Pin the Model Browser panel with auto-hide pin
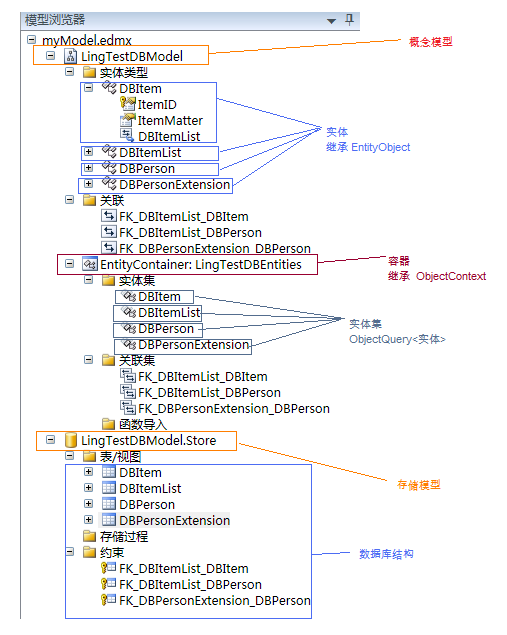The image size is (507, 635). [x=349, y=19]
